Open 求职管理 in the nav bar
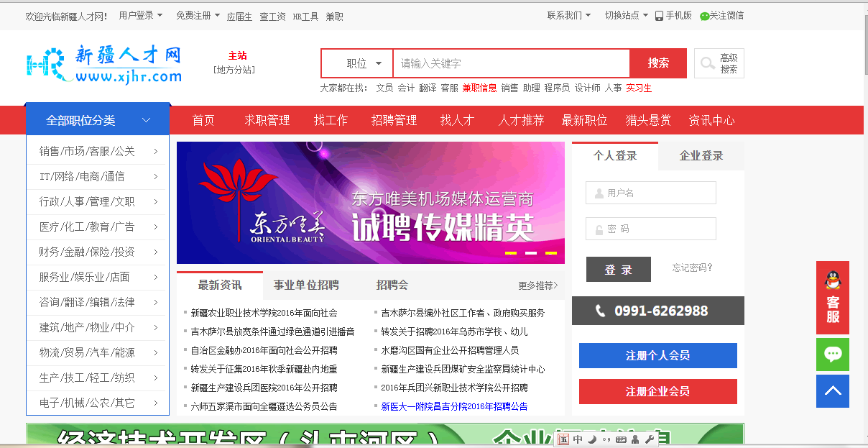The image size is (868, 448). click(267, 120)
